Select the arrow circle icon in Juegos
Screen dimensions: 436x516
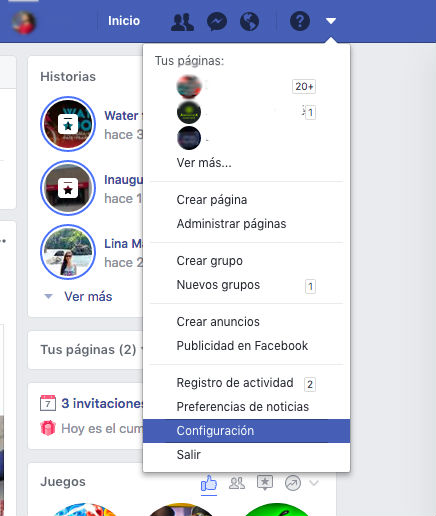(293, 483)
